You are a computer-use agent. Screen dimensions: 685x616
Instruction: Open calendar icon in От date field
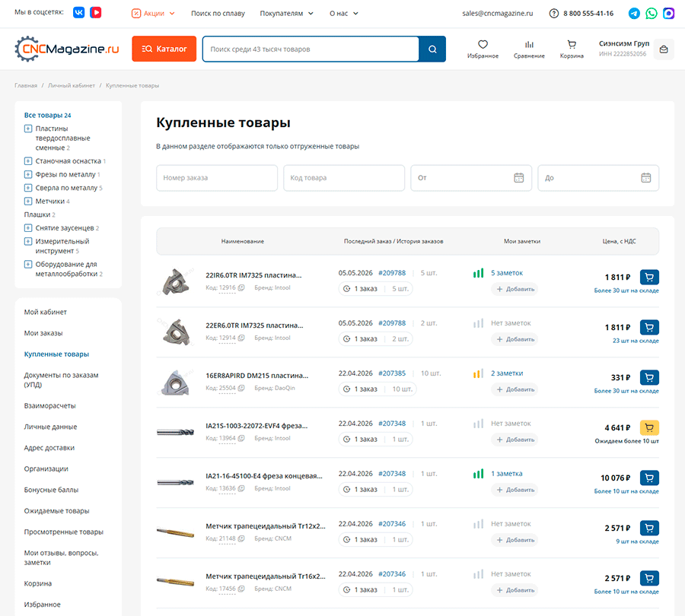tap(518, 178)
